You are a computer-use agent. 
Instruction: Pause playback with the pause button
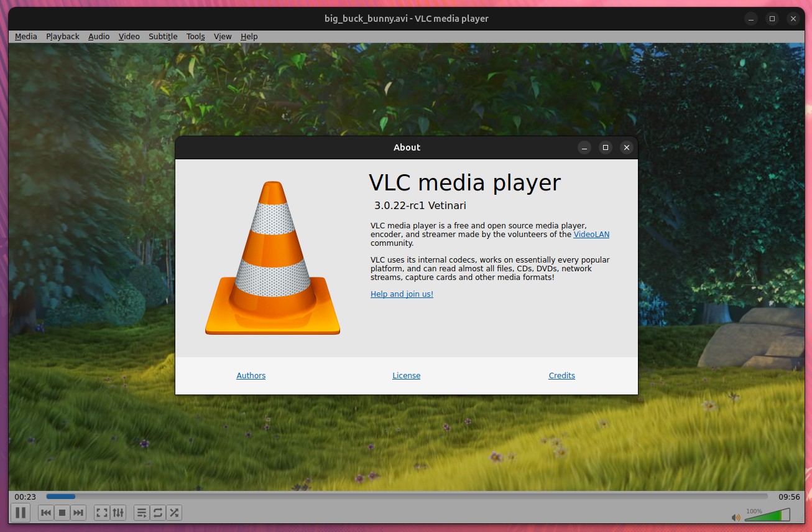click(x=21, y=513)
